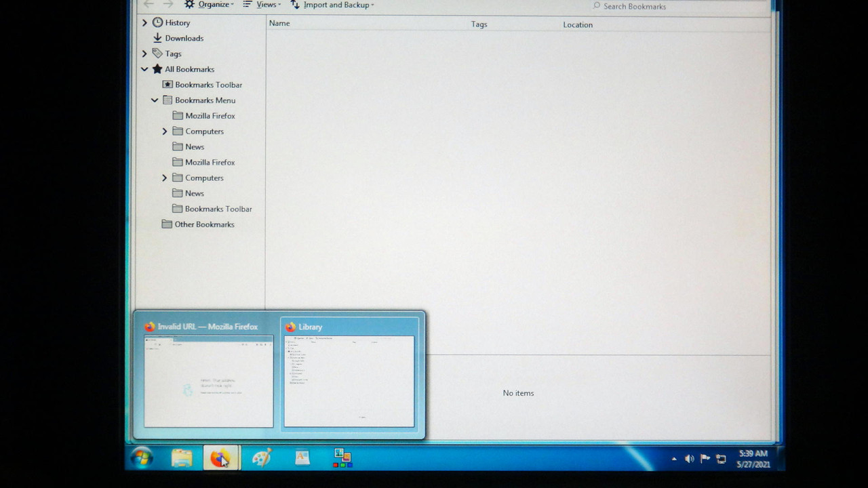Open the document app taskbar icon

pyautogui.click(x=302, y=458)
